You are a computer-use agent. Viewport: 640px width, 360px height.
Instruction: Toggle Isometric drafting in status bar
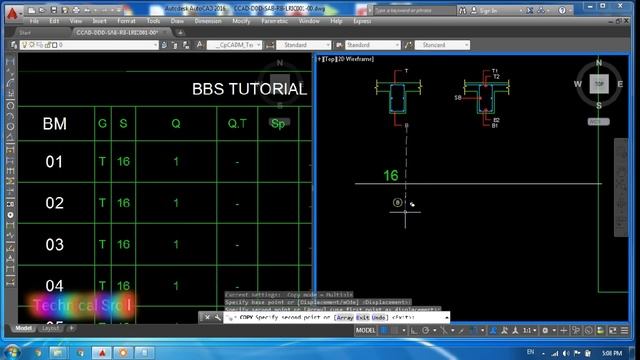tap(444, 331)
